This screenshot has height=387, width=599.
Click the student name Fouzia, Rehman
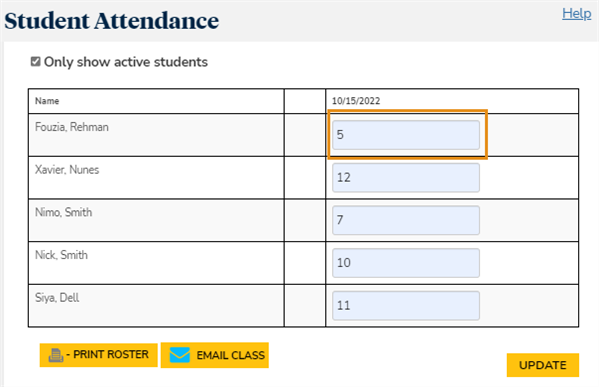click(72, 127)
